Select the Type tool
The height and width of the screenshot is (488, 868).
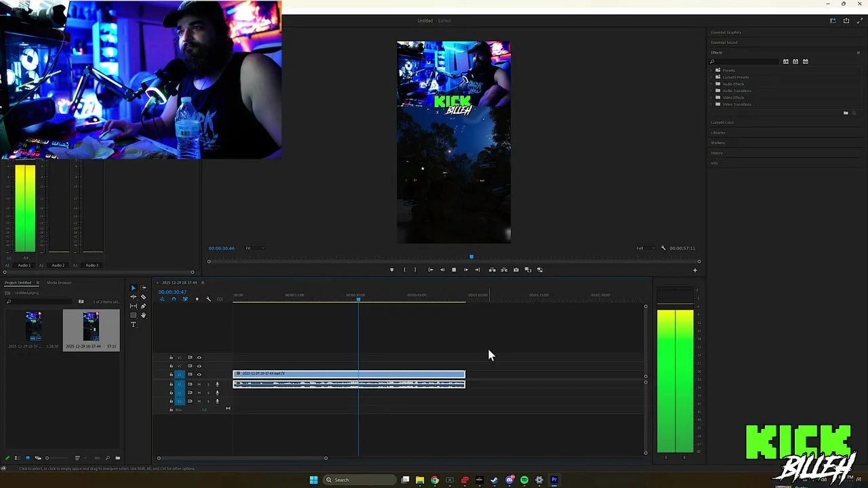pyautogui.click(x=134, y=325)
